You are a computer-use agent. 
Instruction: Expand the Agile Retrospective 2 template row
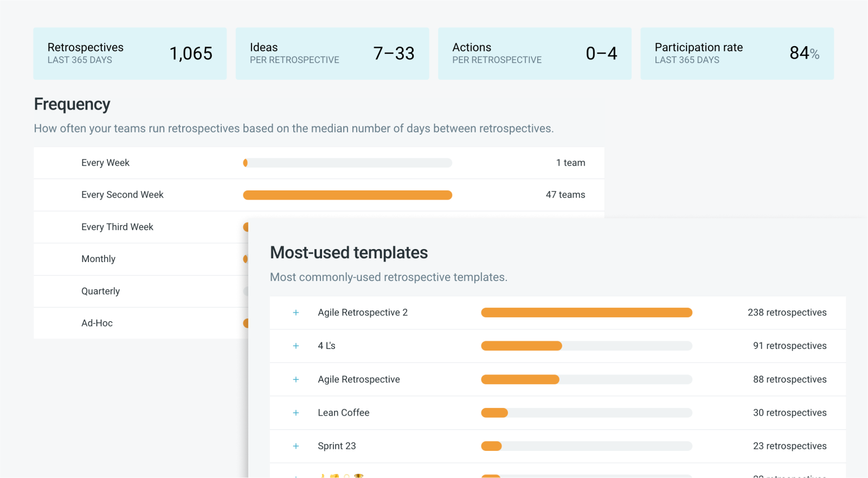click(296, 313)
